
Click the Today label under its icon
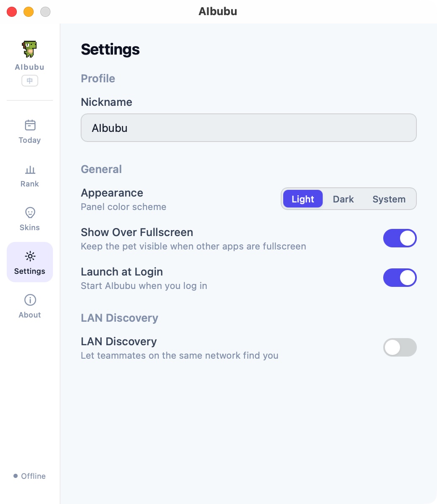click(x=29, y=140)
